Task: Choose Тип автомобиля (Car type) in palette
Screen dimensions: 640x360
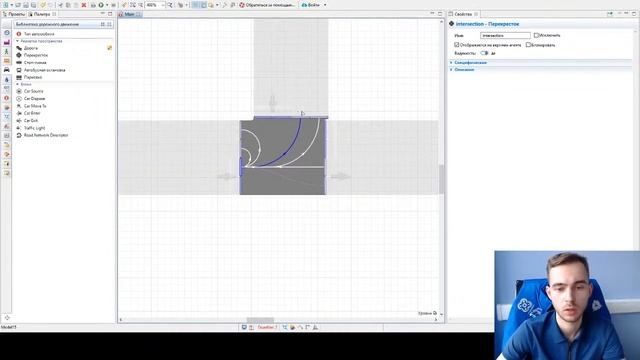Action: 39,34
